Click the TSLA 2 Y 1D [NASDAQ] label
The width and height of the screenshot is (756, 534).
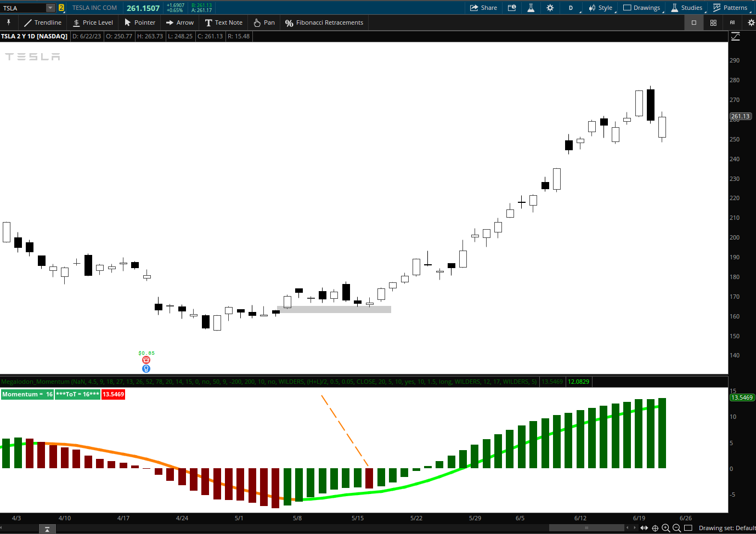click(x=34, y=36)
